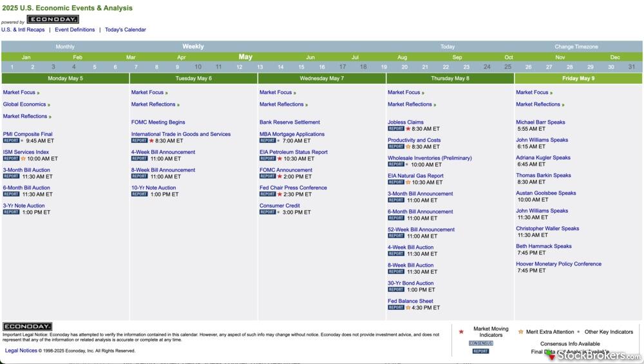The image size is (644, 364).
Task: Switch to the Monthly view tab
Action: click(x=65, y=46)
